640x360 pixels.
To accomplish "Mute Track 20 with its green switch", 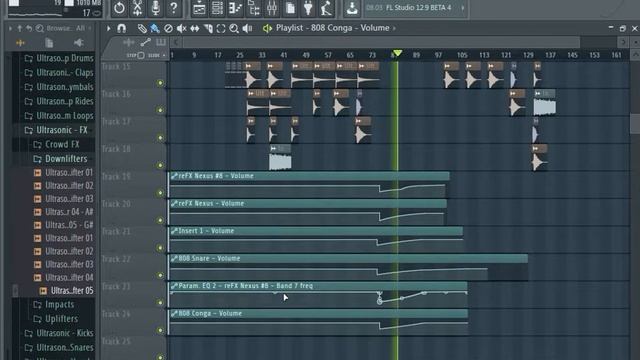I will pos(160,220).
